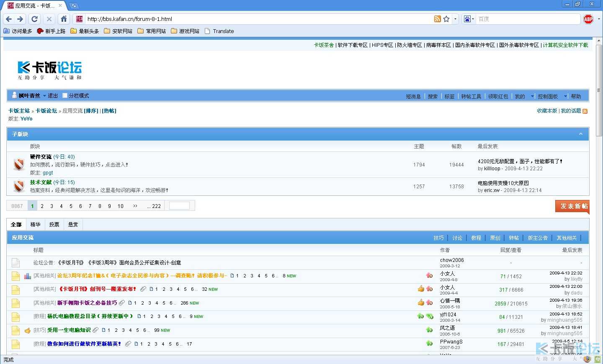The image size is (603, 364).
Task: Focus the Baidu search box
Action: click(x=528, y=19)
